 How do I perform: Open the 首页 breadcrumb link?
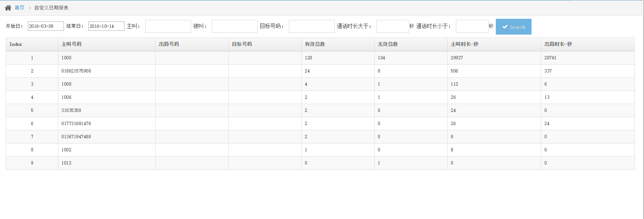(20, 8)
